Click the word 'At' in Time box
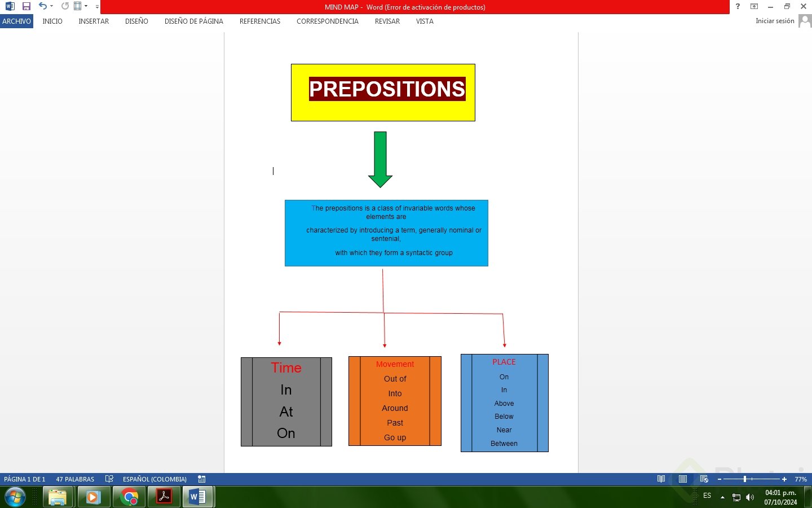This screenshot has height=508, width=812. pyautogui.click(x=286, y=412)
